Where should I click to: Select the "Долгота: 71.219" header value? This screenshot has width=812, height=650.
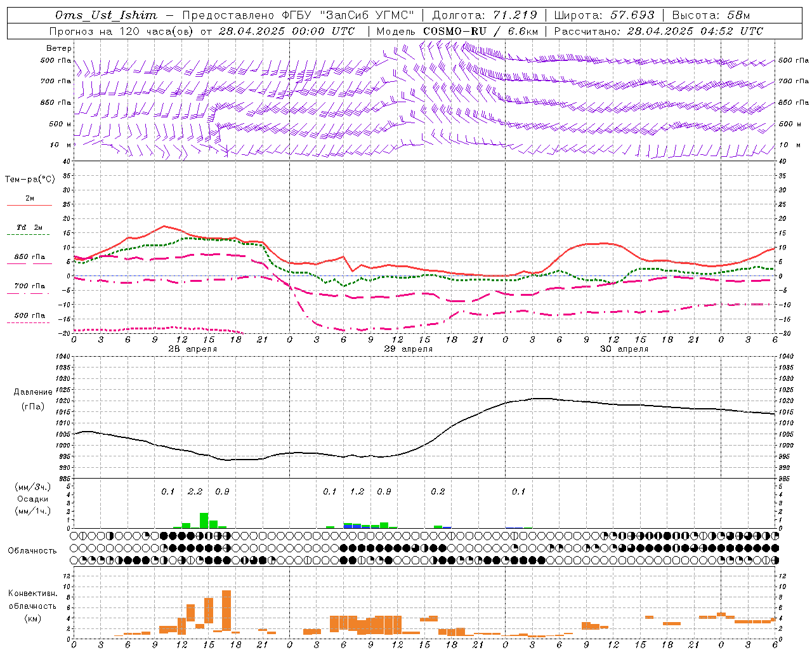coord(485,15)
